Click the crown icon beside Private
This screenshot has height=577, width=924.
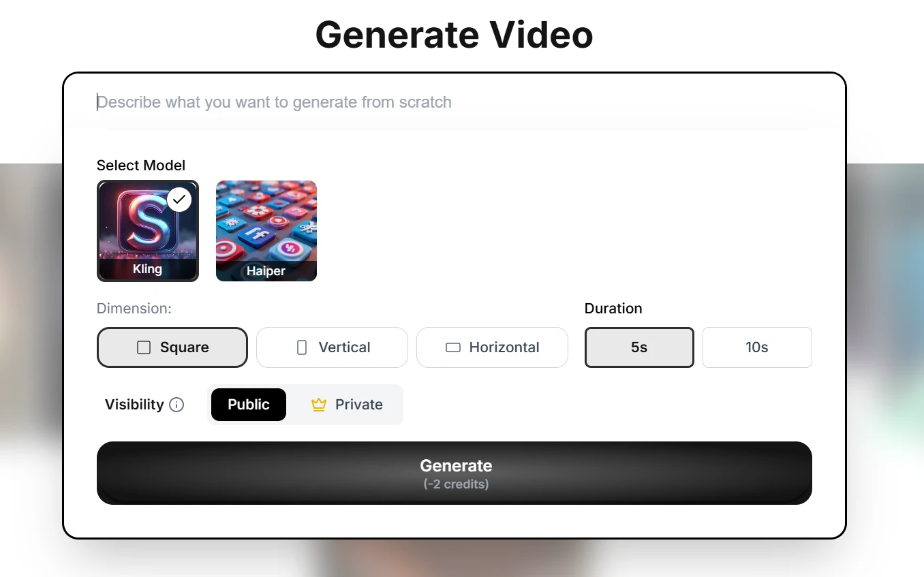click(x=318, y=405)
